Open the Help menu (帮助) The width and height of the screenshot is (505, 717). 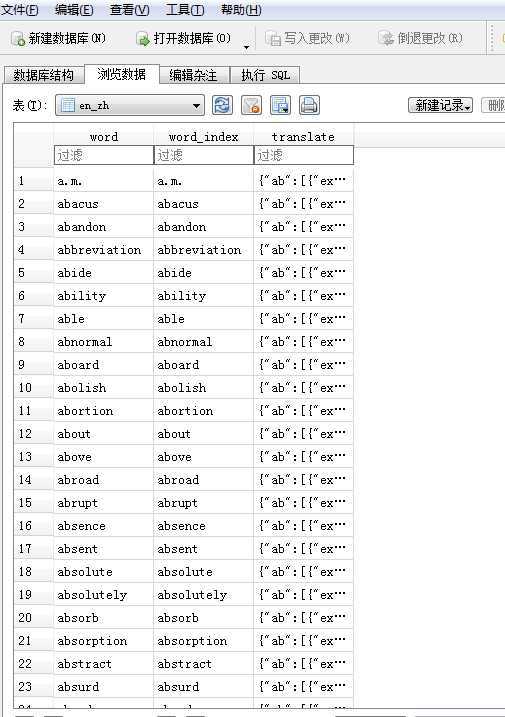pos(241,10)
